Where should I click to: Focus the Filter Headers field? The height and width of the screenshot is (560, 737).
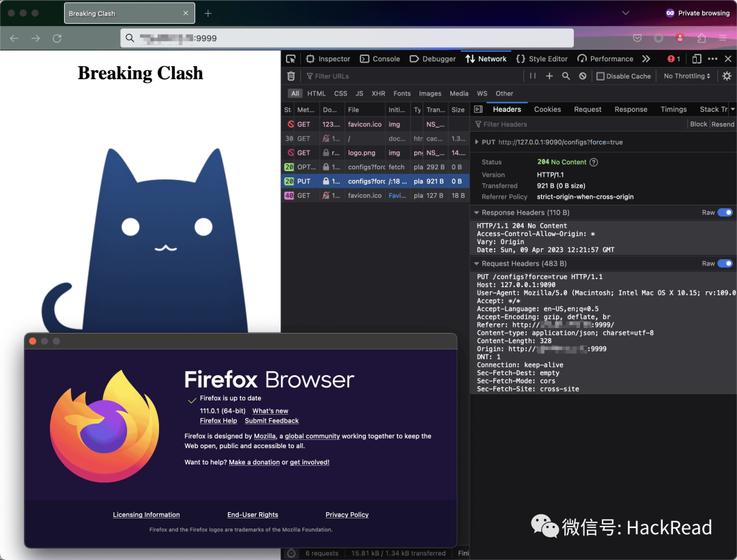click(579, 125)
